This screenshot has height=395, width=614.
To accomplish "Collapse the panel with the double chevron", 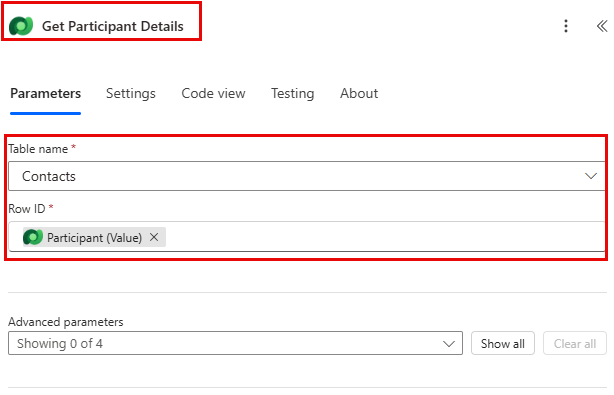I will [602, 26].
